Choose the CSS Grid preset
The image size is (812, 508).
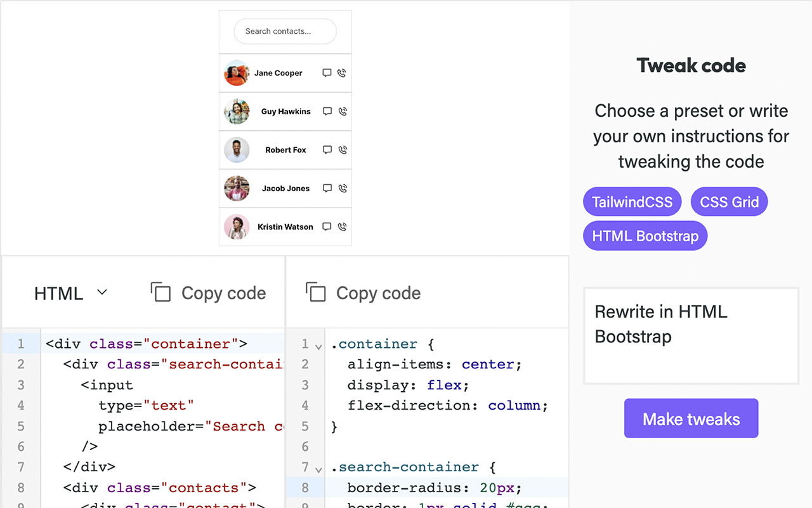(x=729, y=202)
